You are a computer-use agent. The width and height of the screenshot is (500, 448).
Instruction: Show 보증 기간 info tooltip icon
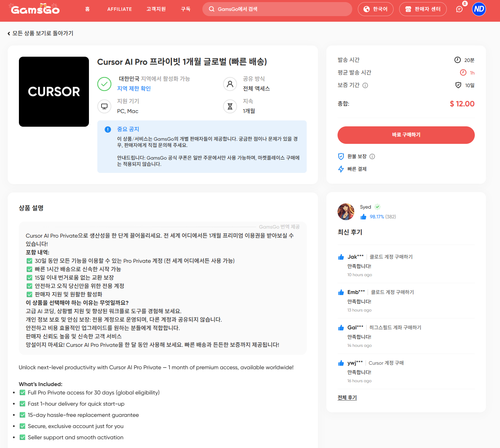point(365,85)
